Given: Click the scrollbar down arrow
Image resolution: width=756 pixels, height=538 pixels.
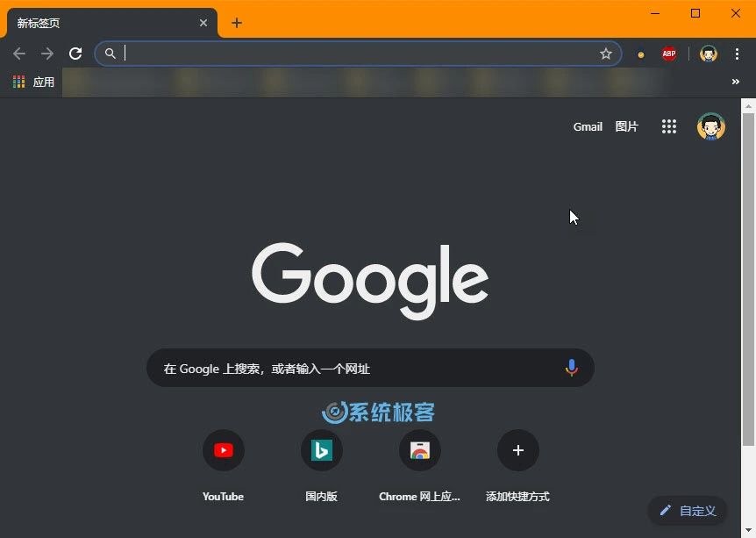Looking at the screenshot, I should (x=748, y=530).
